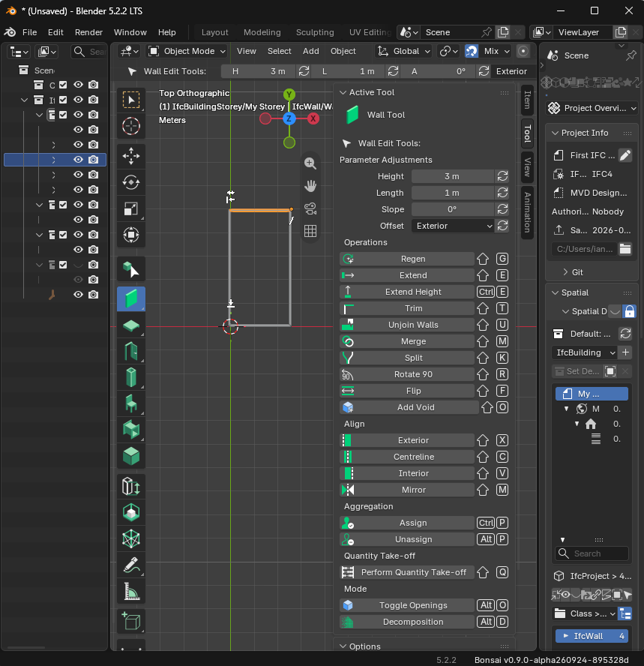The image size is (644, 666).
Task: Collapse the Spatial panel
Action: (x=555, y=292)
